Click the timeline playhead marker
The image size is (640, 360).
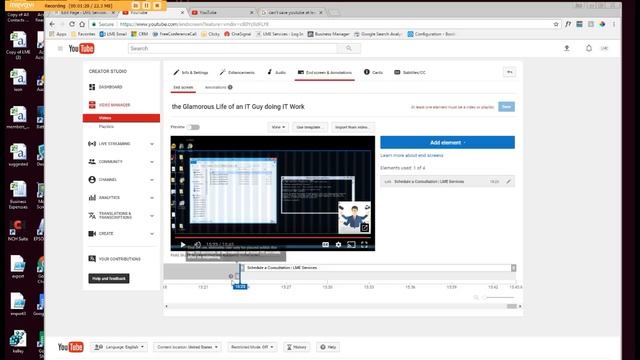240,287
